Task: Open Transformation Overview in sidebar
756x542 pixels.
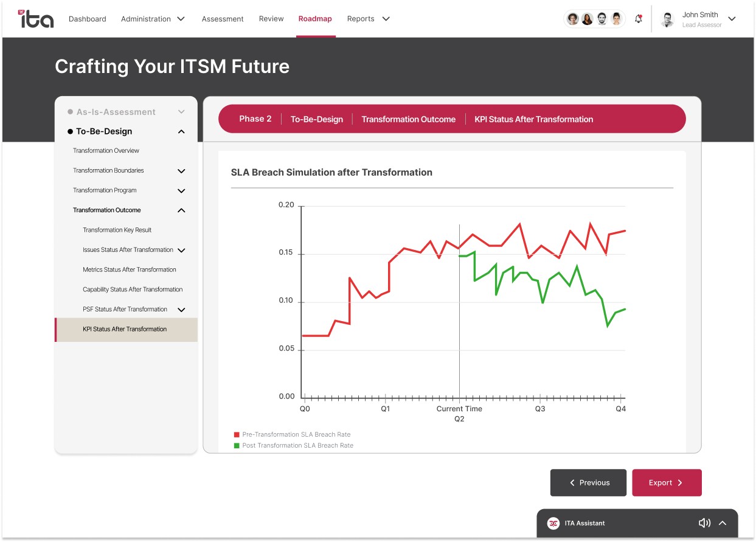Action: (x=106, y=150)
